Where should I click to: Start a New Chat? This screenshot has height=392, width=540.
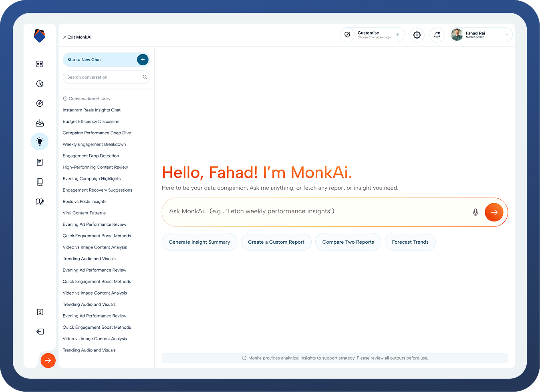(x=106, y=60)
